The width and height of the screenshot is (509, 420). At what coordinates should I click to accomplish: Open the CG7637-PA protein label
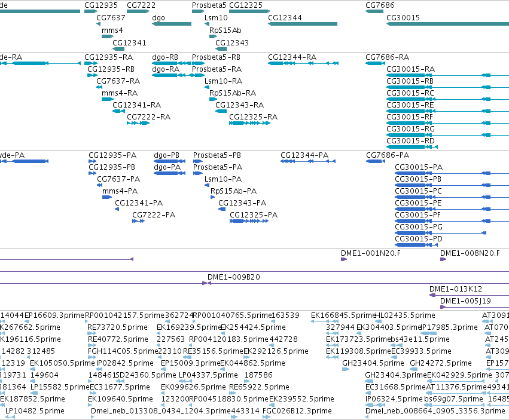tap(118, 180)
